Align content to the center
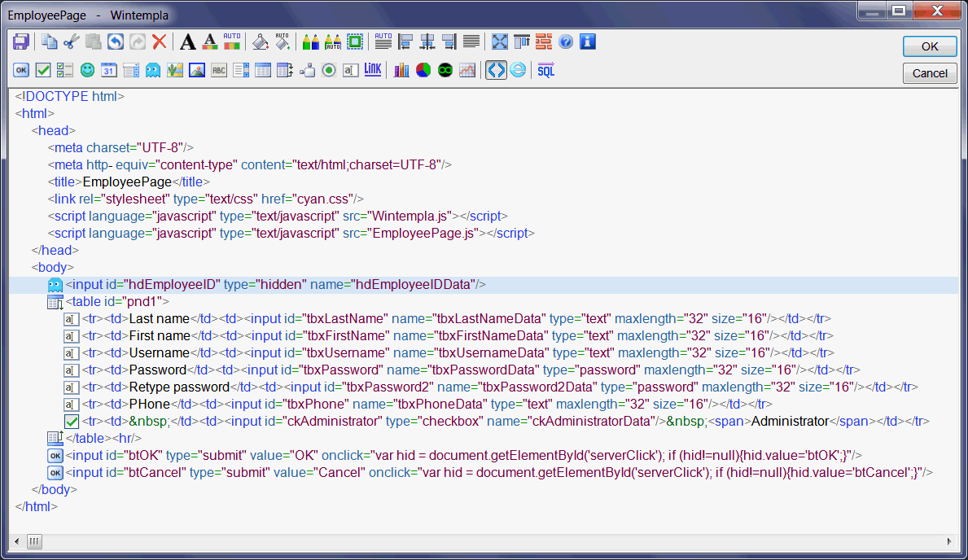The width and height of the screenshot is (968, 560). [x=427, y=42]
